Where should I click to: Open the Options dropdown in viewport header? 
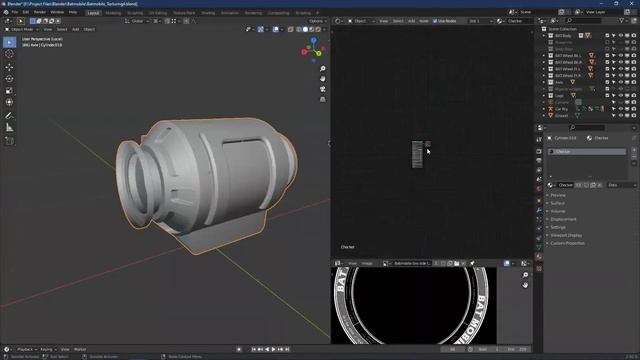(318, 21)
